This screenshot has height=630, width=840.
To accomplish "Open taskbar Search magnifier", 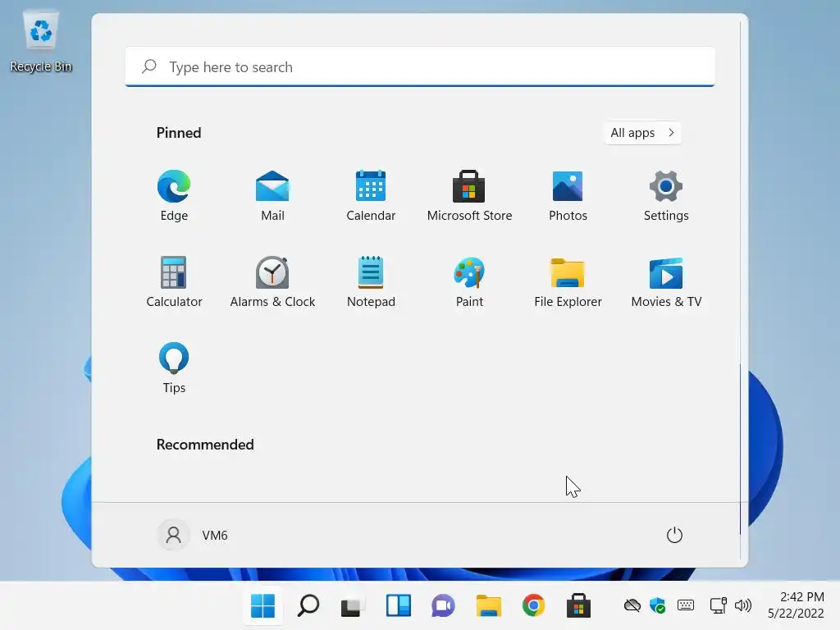I will click(308, 606).
